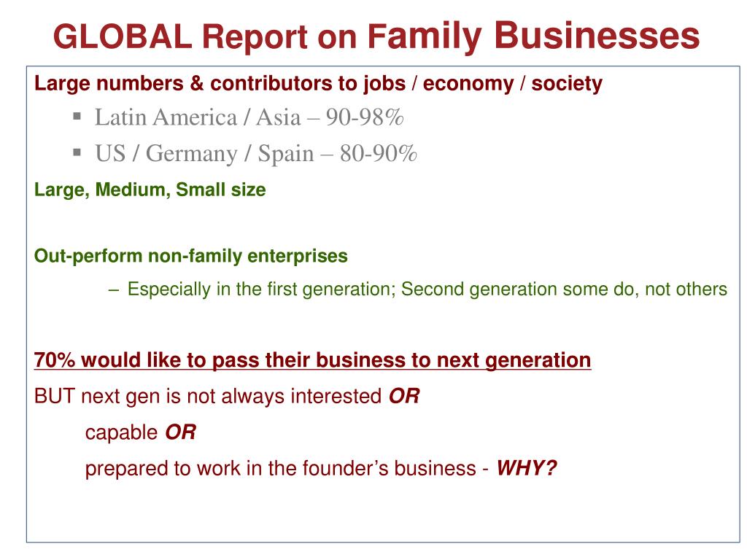Click the square bullet before Latin America

tap(77, 116)
